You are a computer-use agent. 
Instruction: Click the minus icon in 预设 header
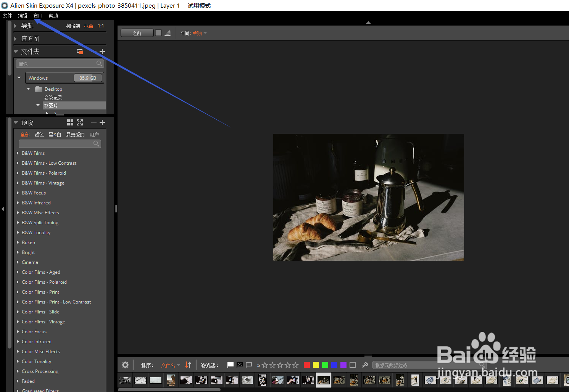pos(93,122)
